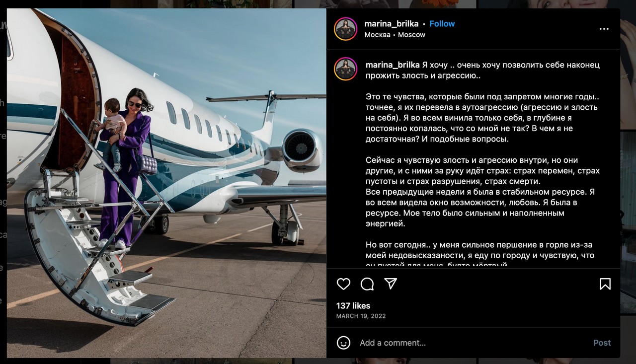The image size is (636, 364).
Task: Open the MARCH 19, 2022 date link
Action: coord(361,316)
